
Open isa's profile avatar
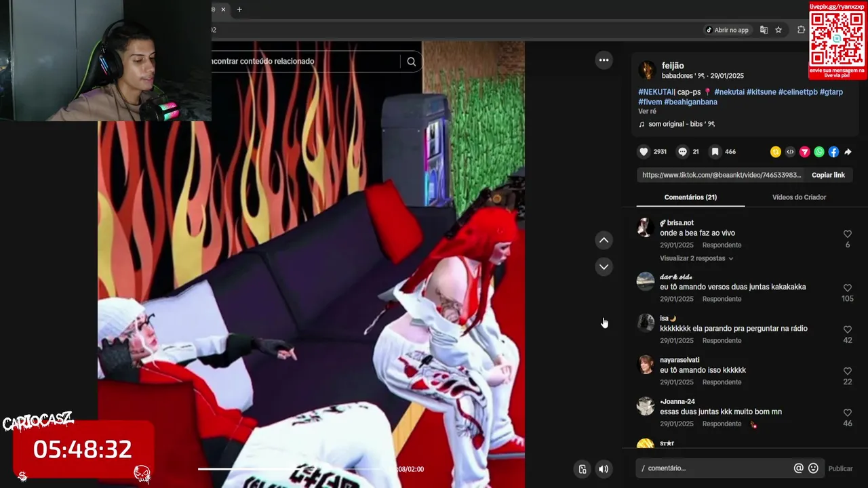[x=646, y=323]
